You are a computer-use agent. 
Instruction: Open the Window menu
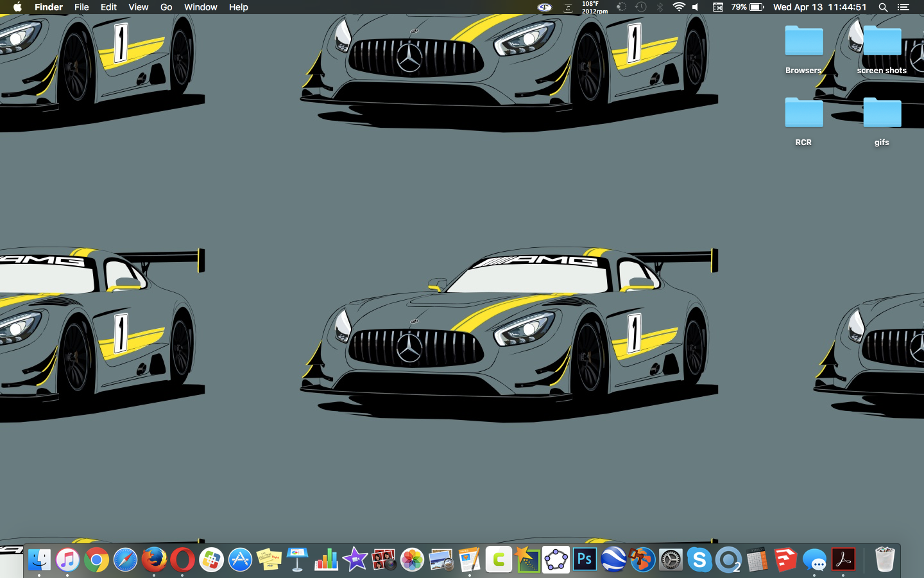coord(200,7)
